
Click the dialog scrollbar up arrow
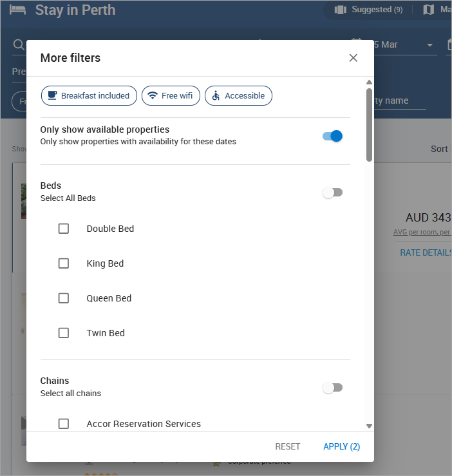click(x=369, y=82)
